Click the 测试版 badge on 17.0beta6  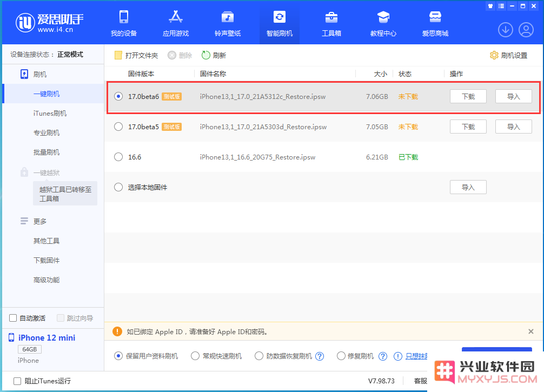pos(172,96)
